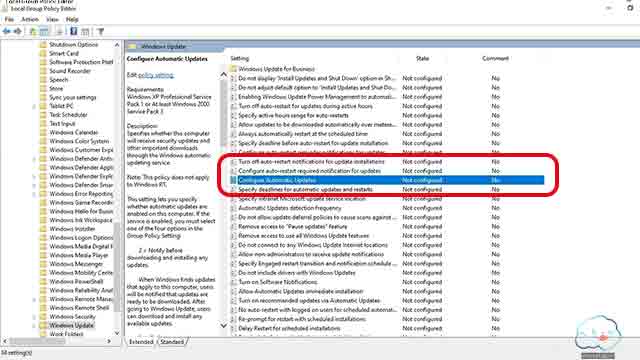
Task: Open Help with the blue toolbar icon
Action: [x=73, y=31]
